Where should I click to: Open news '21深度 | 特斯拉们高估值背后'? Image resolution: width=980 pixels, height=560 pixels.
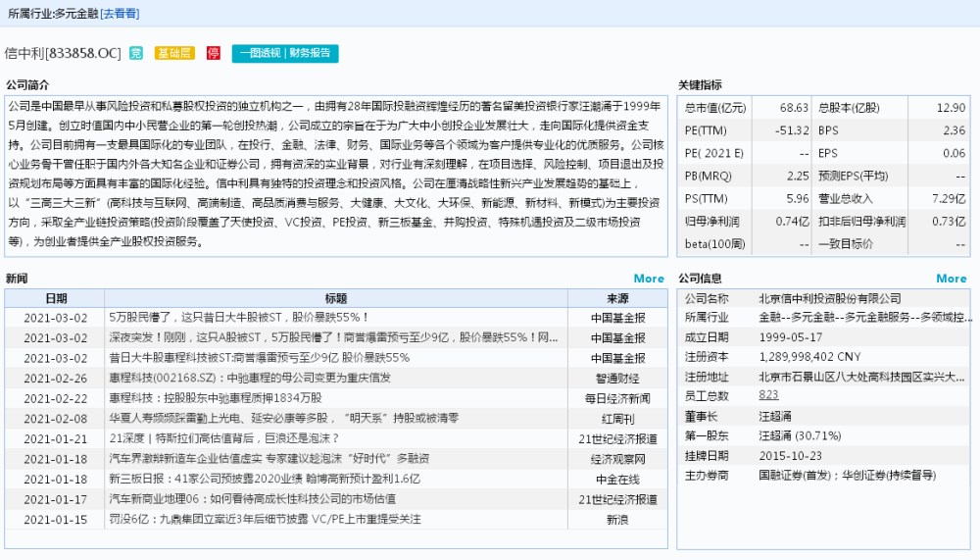(x=223, y=438)
